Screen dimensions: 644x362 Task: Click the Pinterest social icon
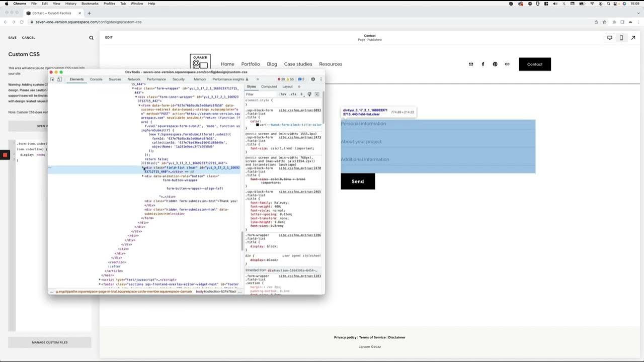495,64
